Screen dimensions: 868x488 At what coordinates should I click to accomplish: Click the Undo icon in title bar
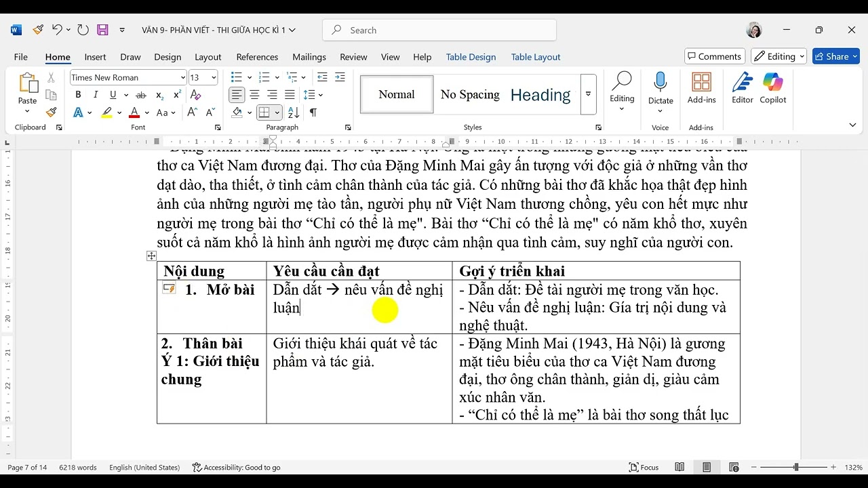(x=58, y=30)
